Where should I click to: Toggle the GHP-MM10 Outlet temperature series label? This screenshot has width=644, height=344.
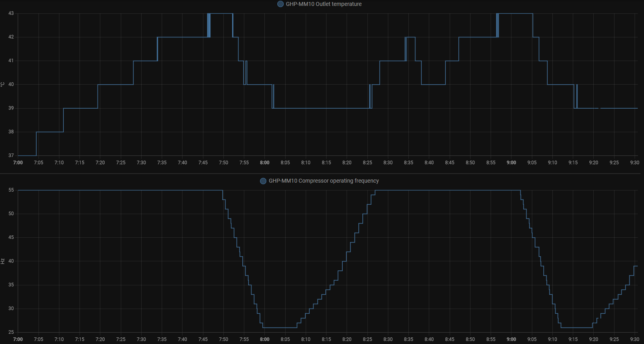tap(324, 4)
